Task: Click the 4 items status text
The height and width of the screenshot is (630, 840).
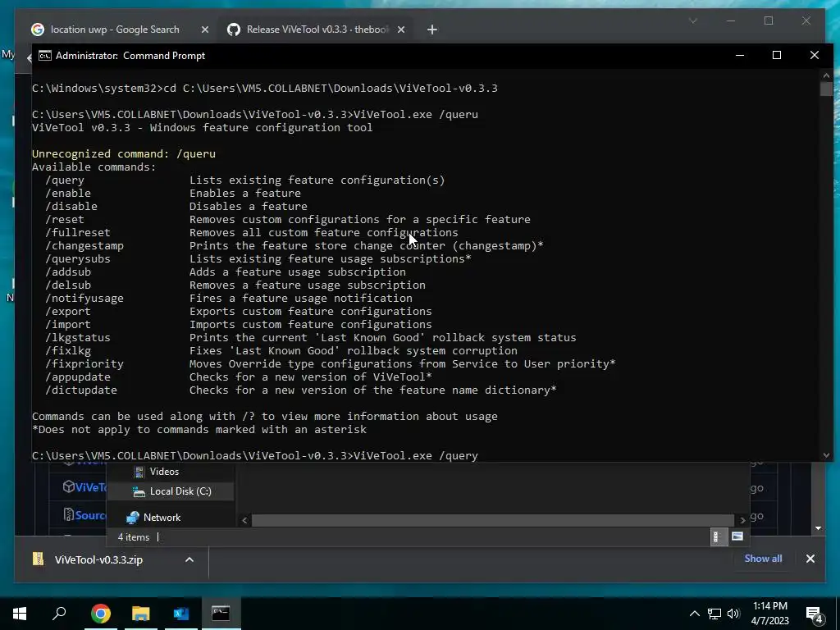Action: coord(134,536)
